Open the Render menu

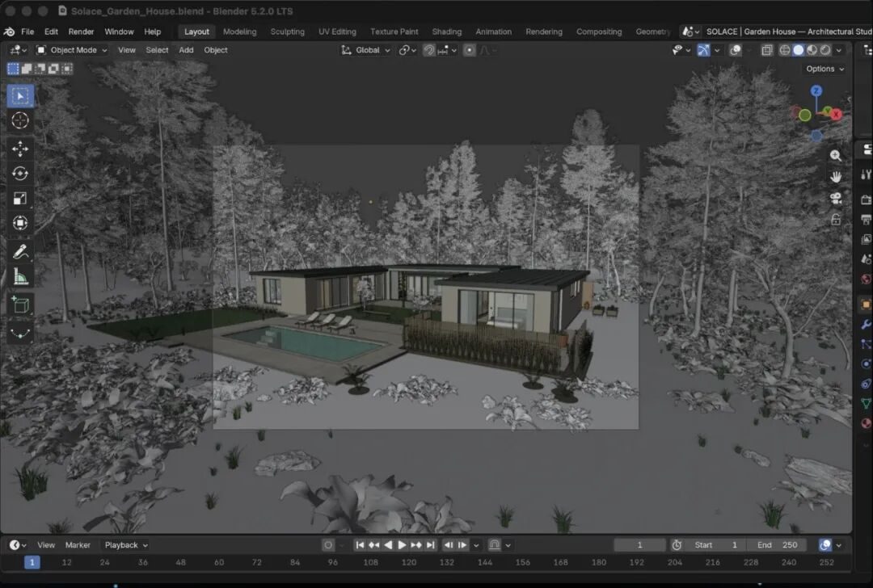pyautogui.click(x=82, y=31)
